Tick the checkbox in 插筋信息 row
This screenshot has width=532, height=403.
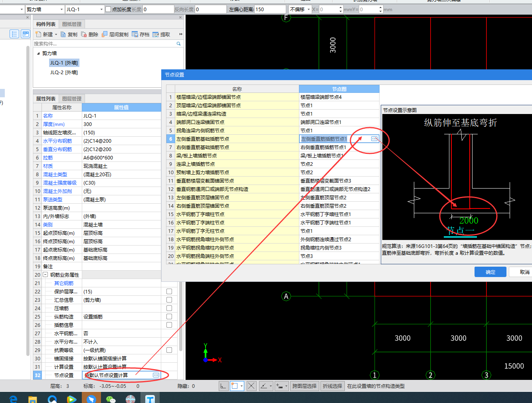click(x=169, y=325)
